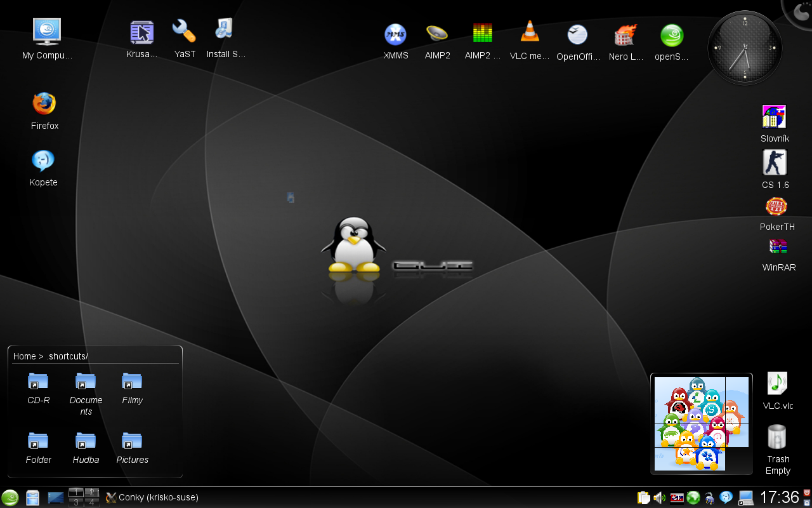Click the file cabinet icon in the panel
The image size is (812, 508).
(x=33, y=498)
